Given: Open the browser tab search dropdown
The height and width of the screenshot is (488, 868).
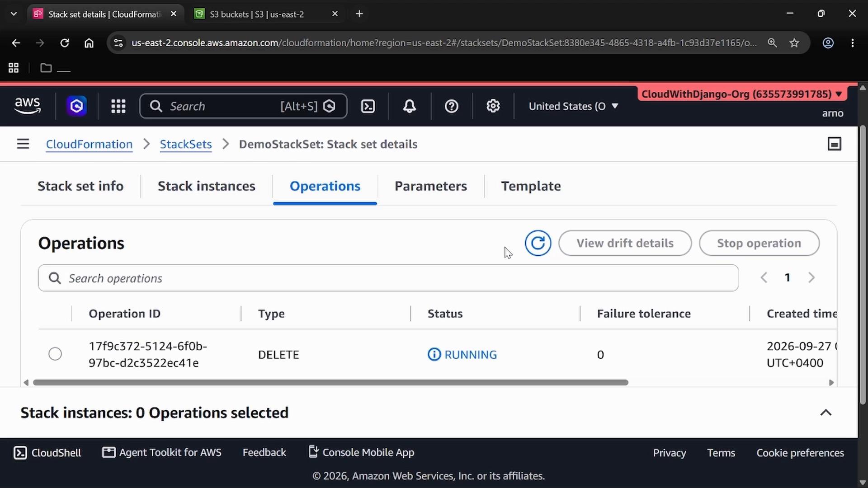Looking at the screenshot, I should click(14, 14).
